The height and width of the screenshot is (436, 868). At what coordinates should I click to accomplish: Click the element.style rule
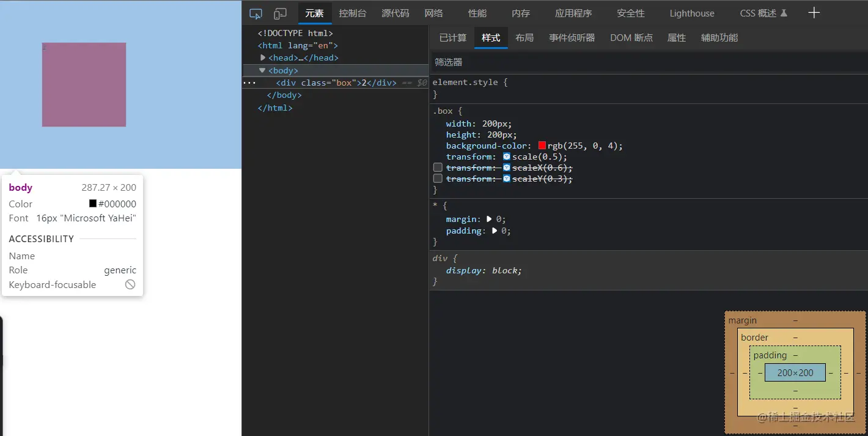point(465,82)
